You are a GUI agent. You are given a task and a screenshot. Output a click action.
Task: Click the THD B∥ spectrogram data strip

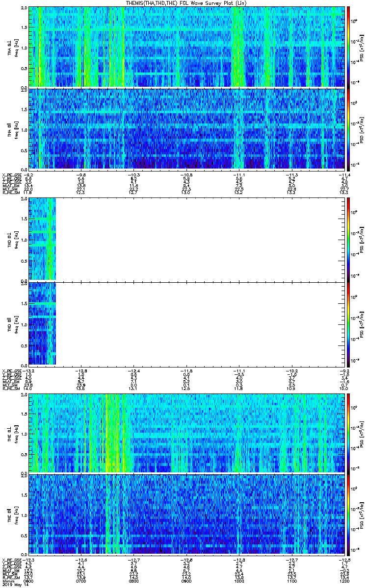click(42, 323)
